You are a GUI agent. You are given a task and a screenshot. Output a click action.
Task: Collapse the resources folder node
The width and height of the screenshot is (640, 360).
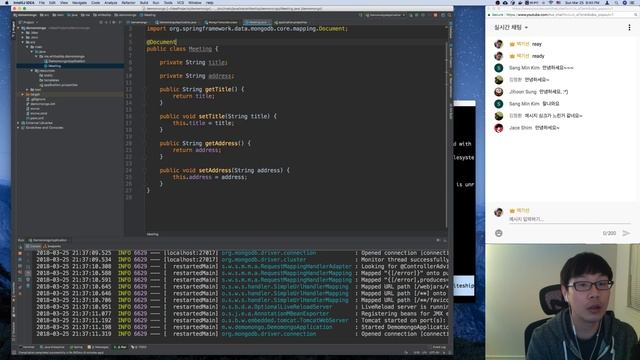(x=31, y=71)
